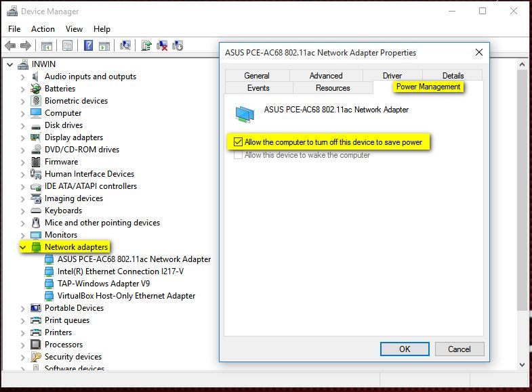Viewport: 532px width, 392px height.
Task: Click the Imaging devices camera icon
Action: pyautogui.click(x=36, y=198)
